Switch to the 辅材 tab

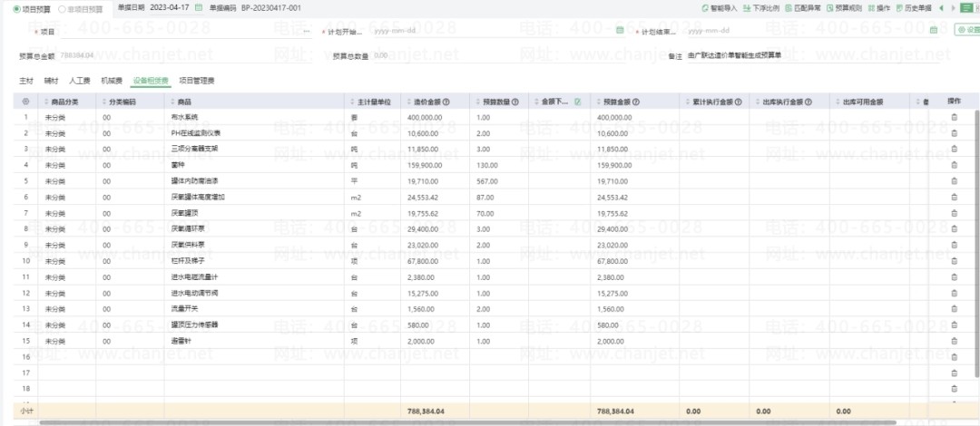click(x=51, y=81)
